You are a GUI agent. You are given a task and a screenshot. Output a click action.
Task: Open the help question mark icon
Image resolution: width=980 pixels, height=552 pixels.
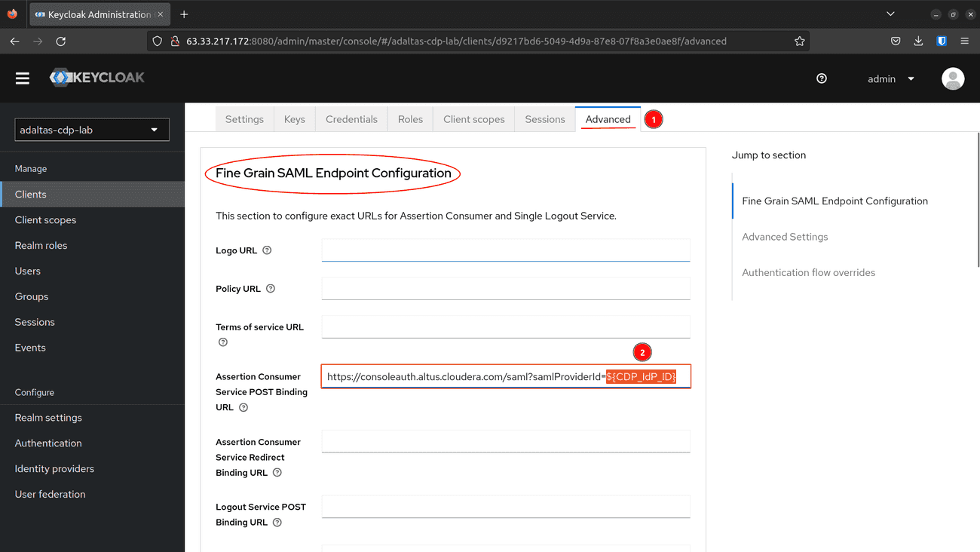(822, 78)
